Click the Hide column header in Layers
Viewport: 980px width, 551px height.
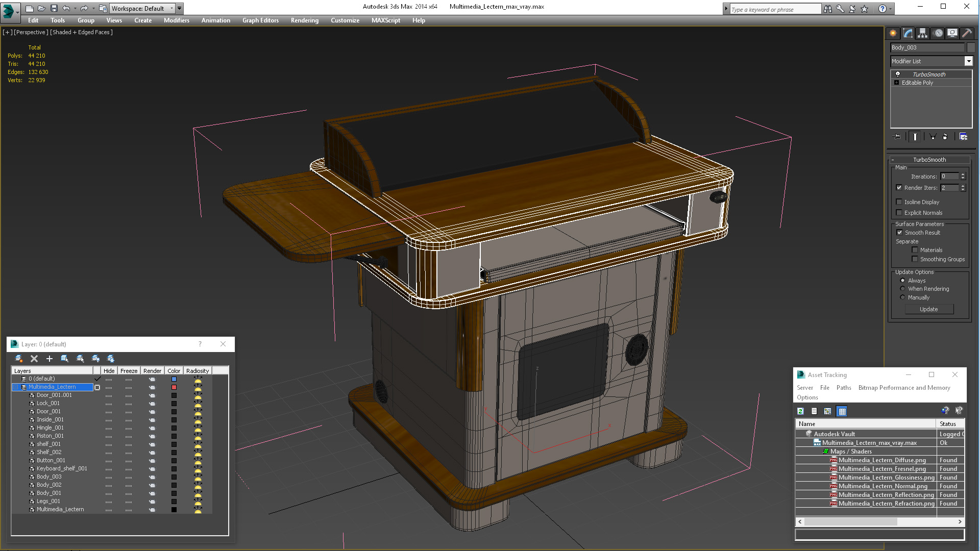pyautogui.click(x=109, y=371)
